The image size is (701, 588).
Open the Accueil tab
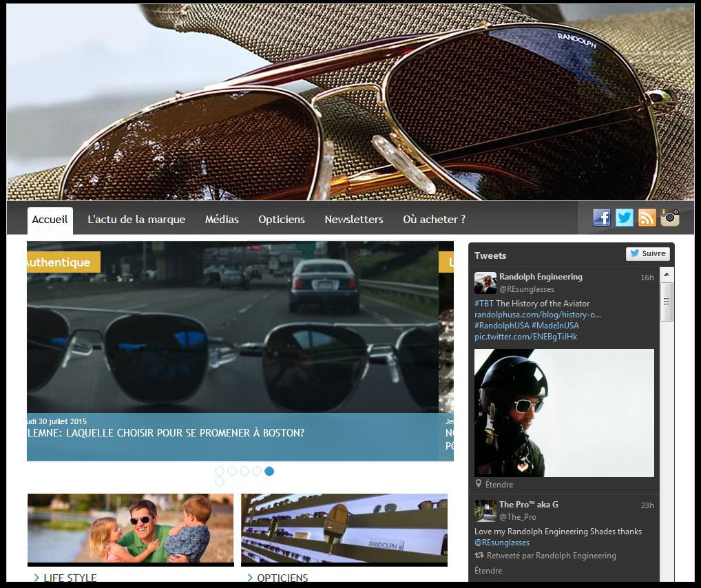tap(50, 220)
